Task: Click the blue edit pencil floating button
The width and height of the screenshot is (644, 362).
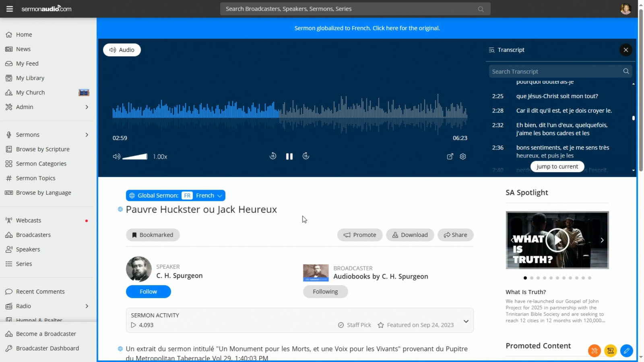Action: pyautogui.click(x=627, y=351)
